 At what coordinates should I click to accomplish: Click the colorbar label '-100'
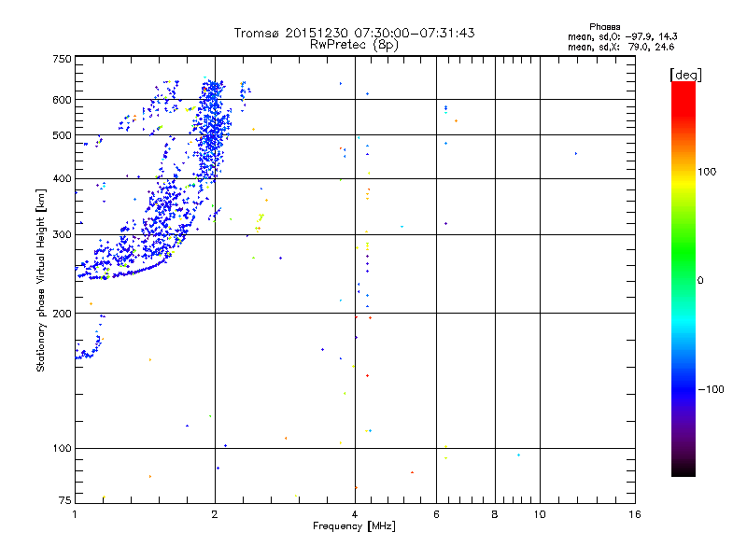click(x=711, y=389)
